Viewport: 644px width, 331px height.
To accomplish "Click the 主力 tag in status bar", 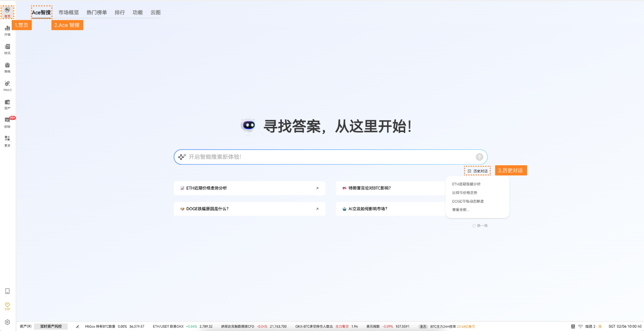I will point(423,326).
